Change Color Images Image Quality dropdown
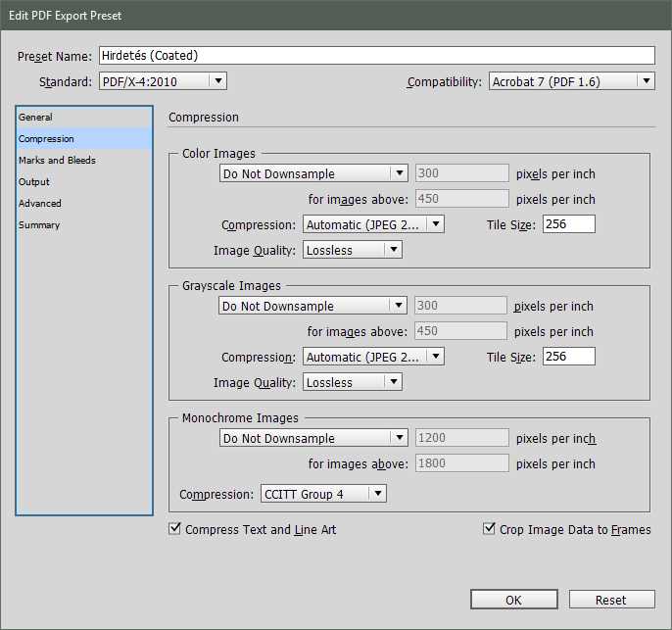672x630 pixels. (x=352, y=250)
